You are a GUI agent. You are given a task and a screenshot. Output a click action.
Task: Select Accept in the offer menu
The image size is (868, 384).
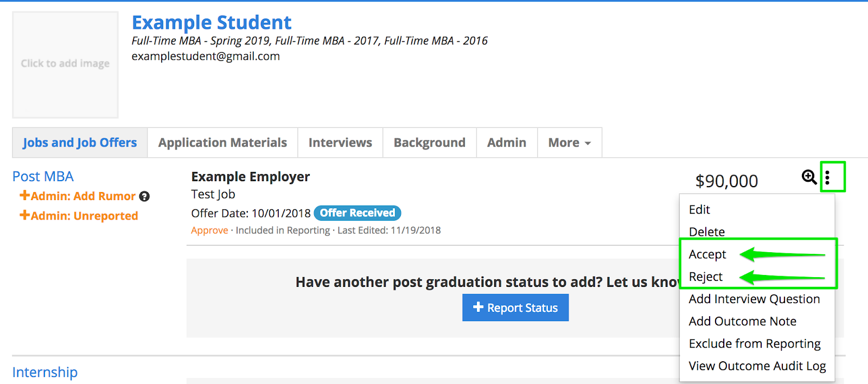coord(707,254)
